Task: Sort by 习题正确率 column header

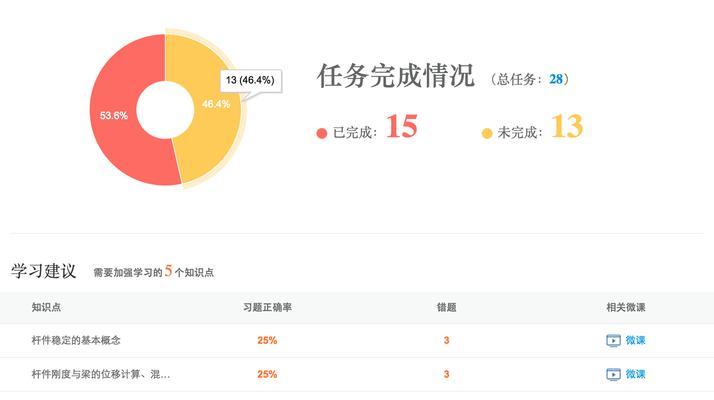Action: click(x=267, y=307)
